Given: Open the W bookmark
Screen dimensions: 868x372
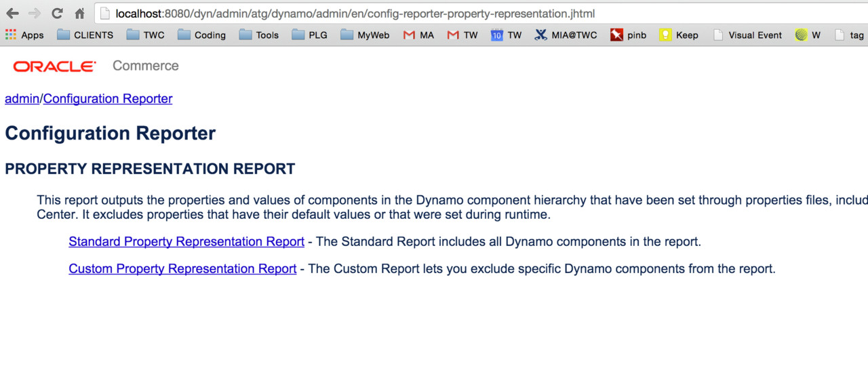Looking at the screenshot, I should pyautogui.click(x=808, y=35).
